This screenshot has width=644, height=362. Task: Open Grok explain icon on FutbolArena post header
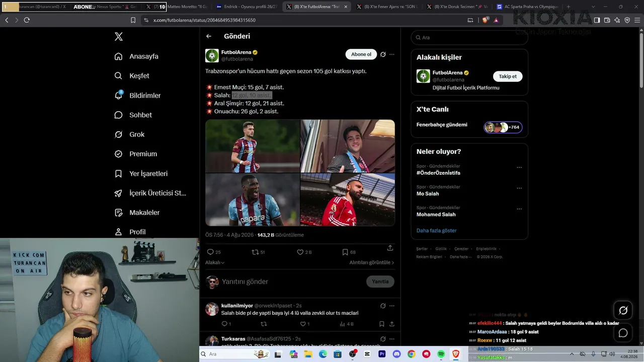383,54
